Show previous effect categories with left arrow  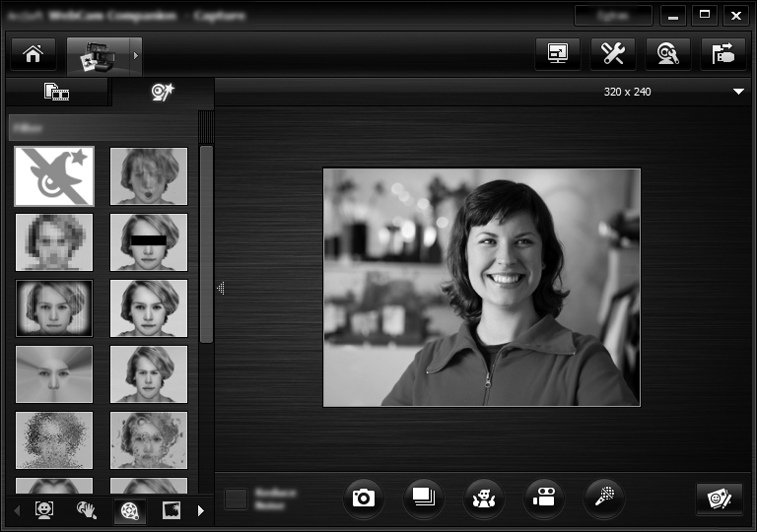17,510
